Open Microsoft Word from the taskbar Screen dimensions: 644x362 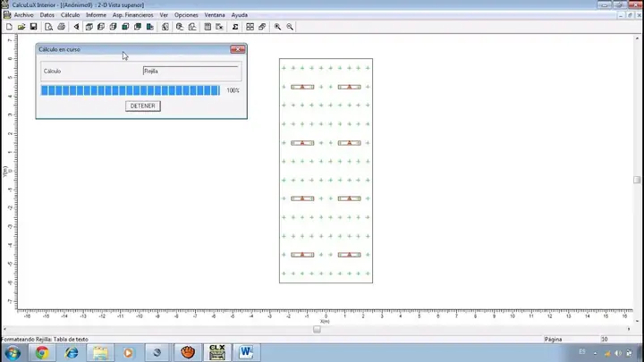[246, 352]
